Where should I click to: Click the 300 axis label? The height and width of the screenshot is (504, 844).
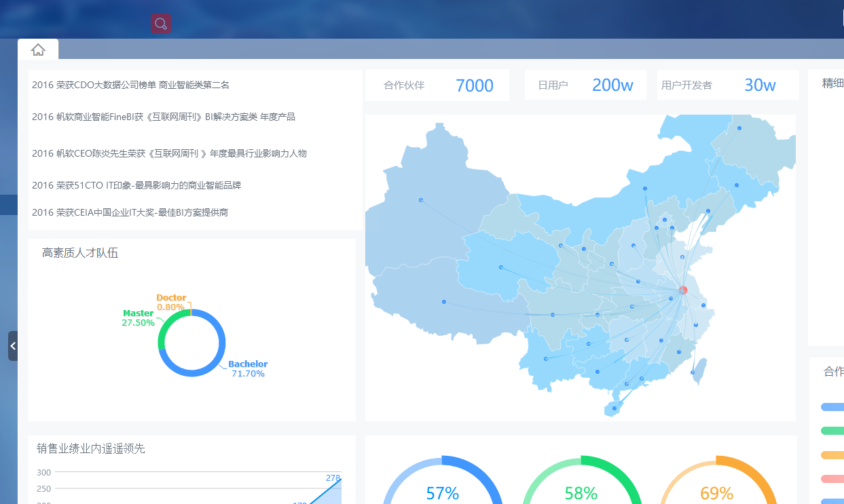coord(43,473)
